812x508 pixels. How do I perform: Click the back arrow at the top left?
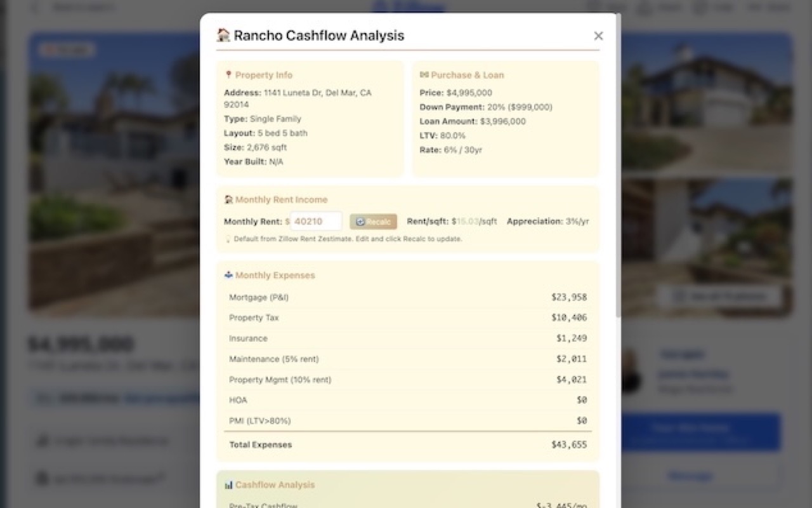click(32, 8)
